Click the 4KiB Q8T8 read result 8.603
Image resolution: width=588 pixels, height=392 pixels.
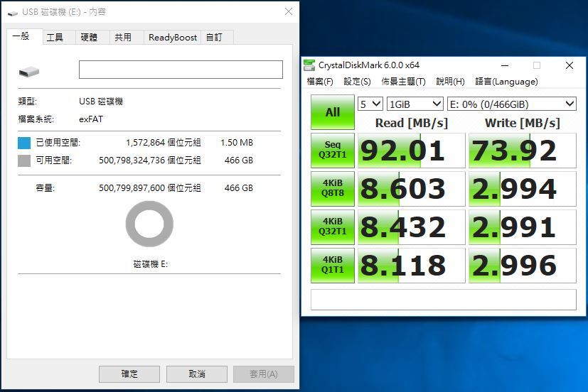tap(412, 189)
